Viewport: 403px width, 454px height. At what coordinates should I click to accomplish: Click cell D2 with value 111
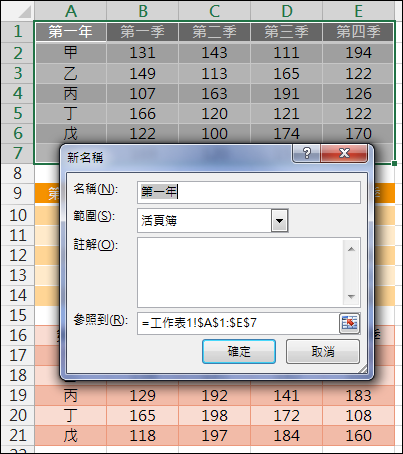tap(286, 53)
